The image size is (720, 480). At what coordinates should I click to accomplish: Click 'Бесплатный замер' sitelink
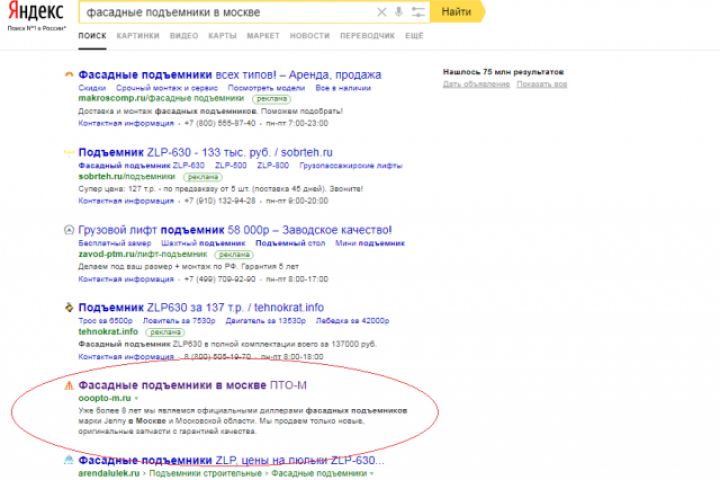point(114,243)
